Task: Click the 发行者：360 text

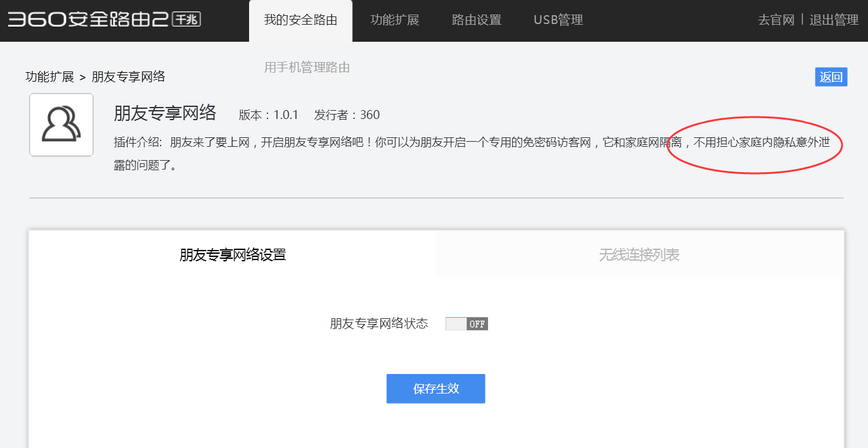Action: 347,115
